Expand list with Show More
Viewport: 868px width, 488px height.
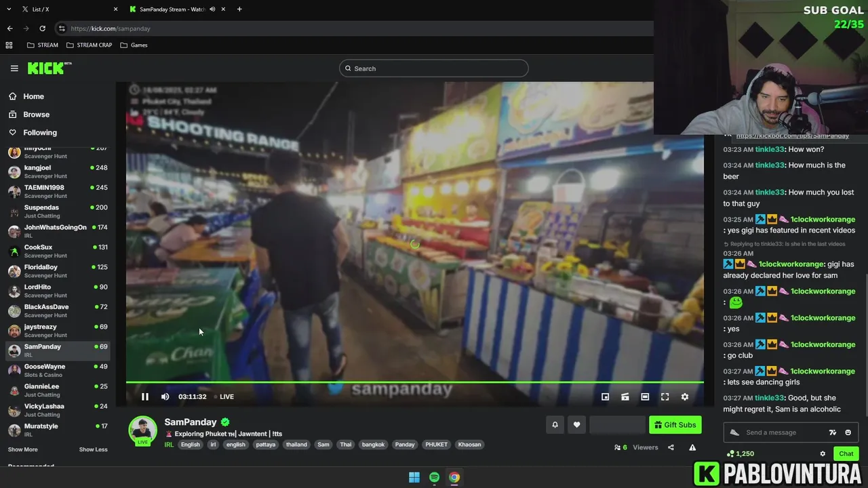(x=22, y=449)
